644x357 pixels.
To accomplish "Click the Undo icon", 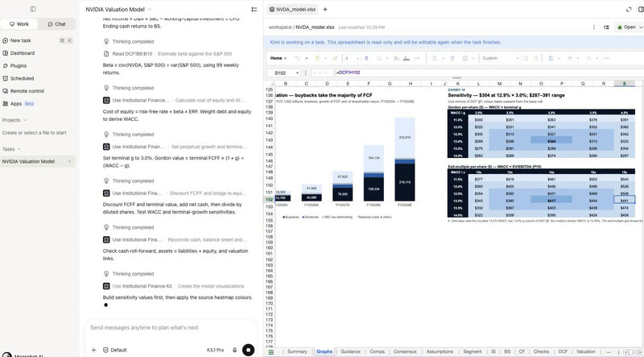I will pyautogui.click(x=297, y=58).
